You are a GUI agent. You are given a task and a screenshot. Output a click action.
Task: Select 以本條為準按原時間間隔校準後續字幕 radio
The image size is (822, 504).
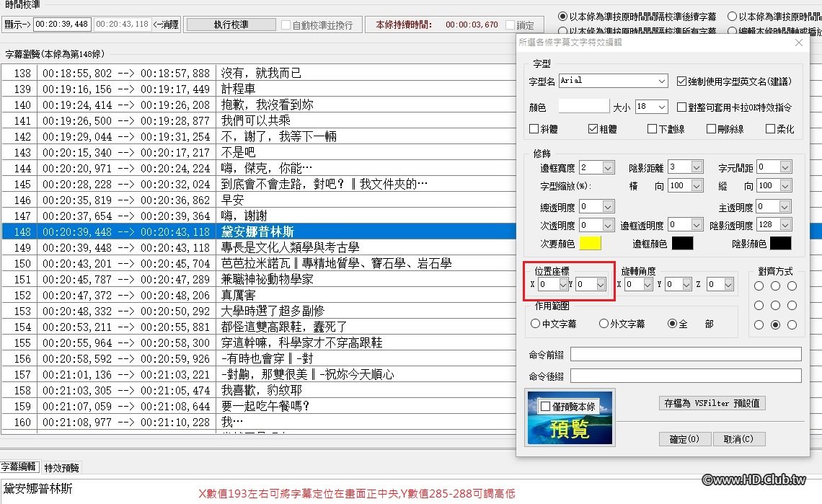tap(563, 17)
